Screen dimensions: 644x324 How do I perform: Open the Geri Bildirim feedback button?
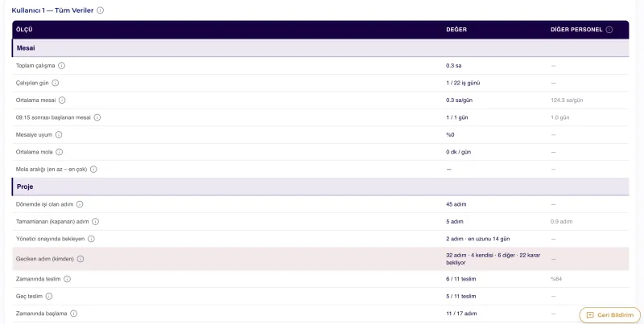[610, 315]
